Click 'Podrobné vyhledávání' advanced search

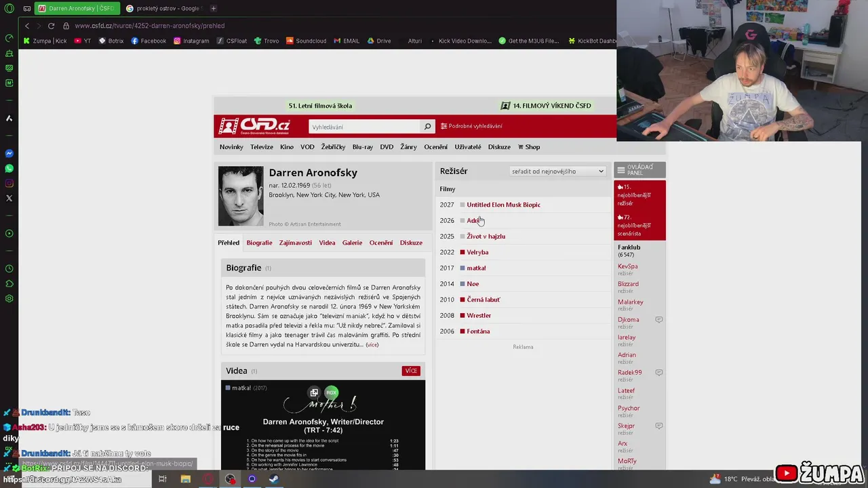pos(471,126)
